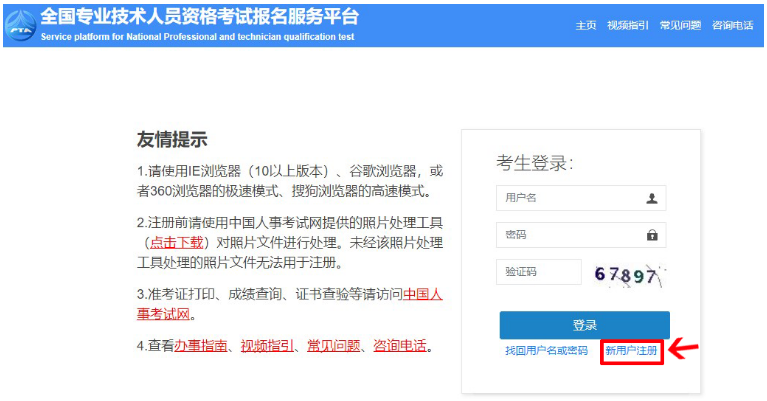Click the blue 登录 button
767x401 pixels.
(585, 325)
